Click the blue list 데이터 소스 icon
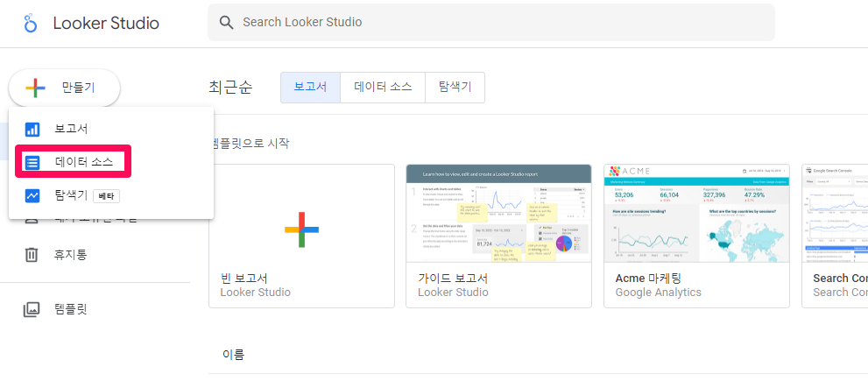868x381 pixels. pyautogui.click(x=32, y=162)
